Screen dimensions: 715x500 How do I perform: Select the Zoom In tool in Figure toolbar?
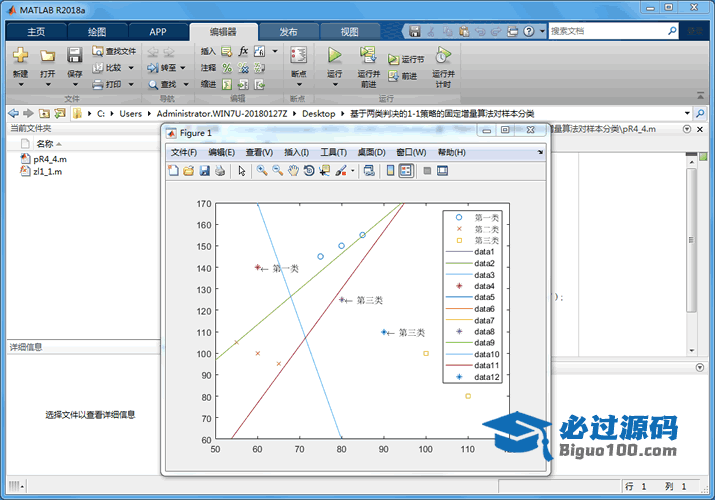pyautogui.click(x=262, y=171)
